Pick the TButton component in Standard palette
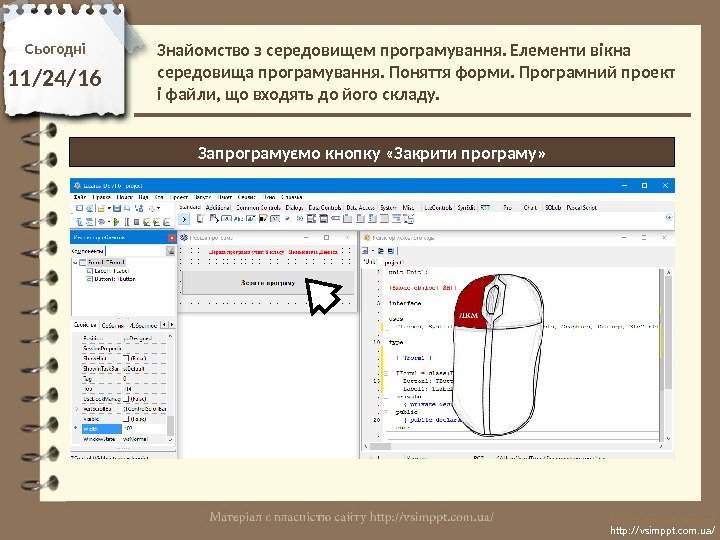The height and width of the screenshot is (540, 720). (x=227, y=219)
